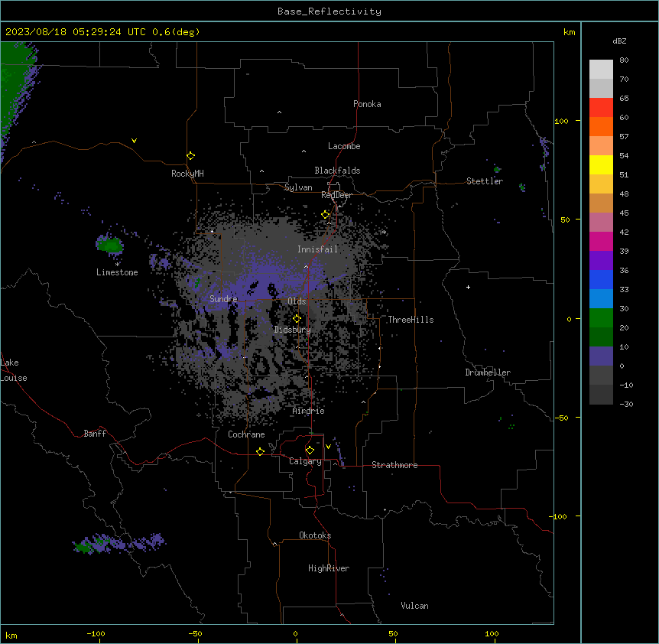The height and width of the screenshot is (644, 659).
Task: Select the RockyMH map label
Action: [x=187, y=174]
